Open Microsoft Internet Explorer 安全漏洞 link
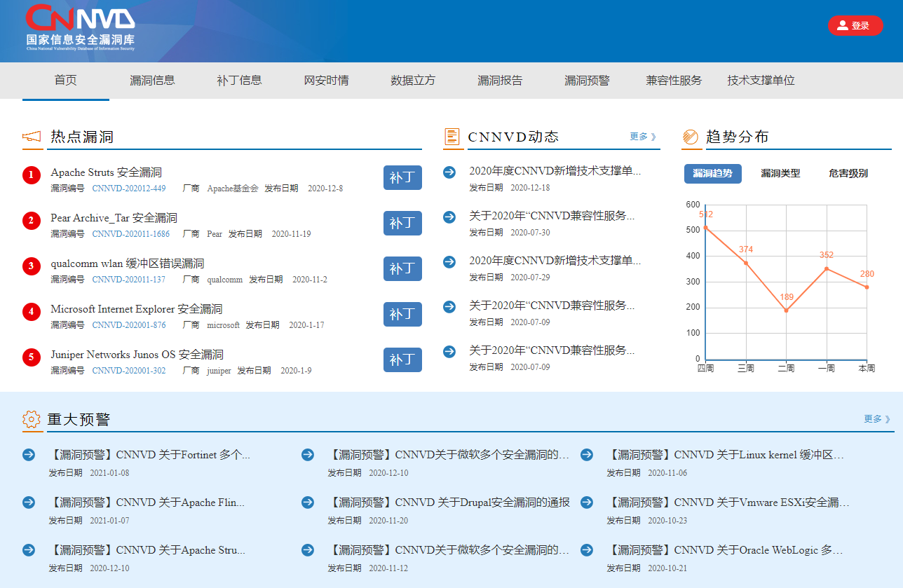903x588 pixels. point(137,309)
